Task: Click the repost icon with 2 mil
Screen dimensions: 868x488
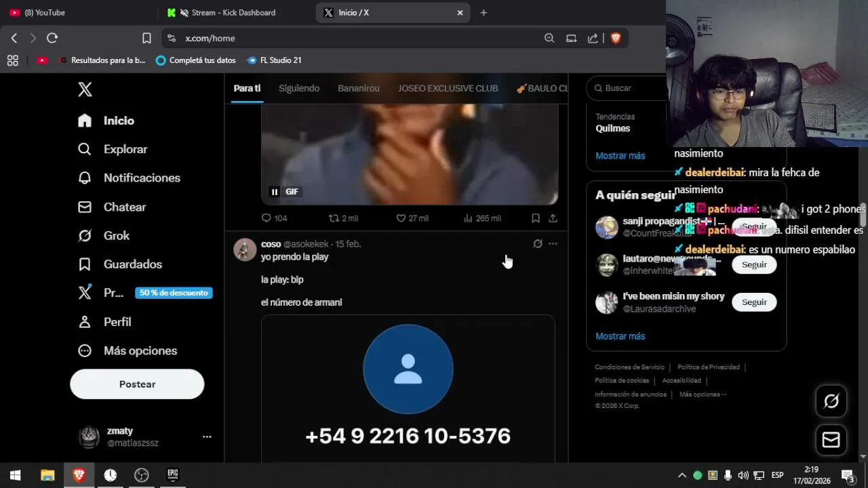Action: coord(343,218)
